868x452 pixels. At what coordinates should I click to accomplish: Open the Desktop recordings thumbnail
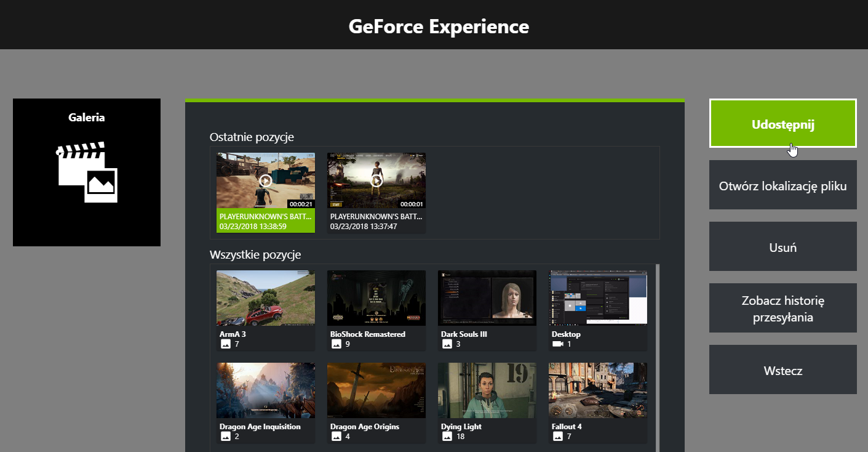click(597, 298)
